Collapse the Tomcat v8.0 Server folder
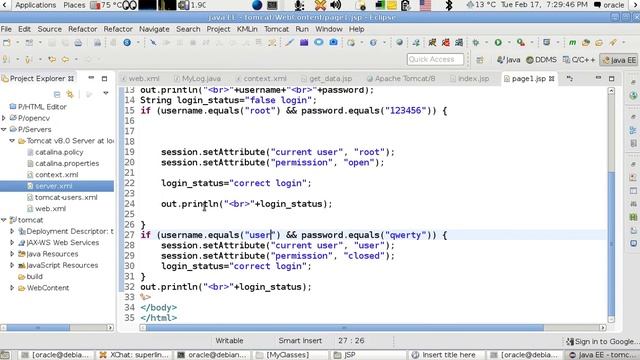 coord(12,141)
